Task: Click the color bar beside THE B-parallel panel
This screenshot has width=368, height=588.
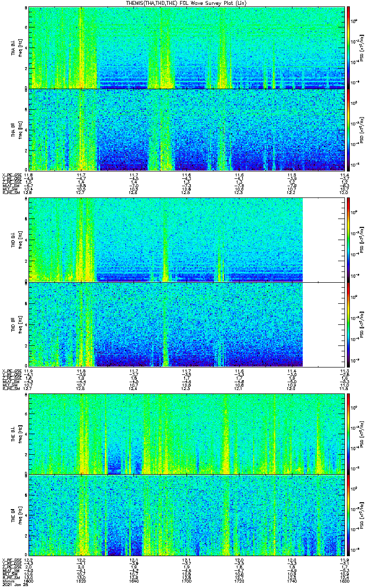Action: pos(348,515)
